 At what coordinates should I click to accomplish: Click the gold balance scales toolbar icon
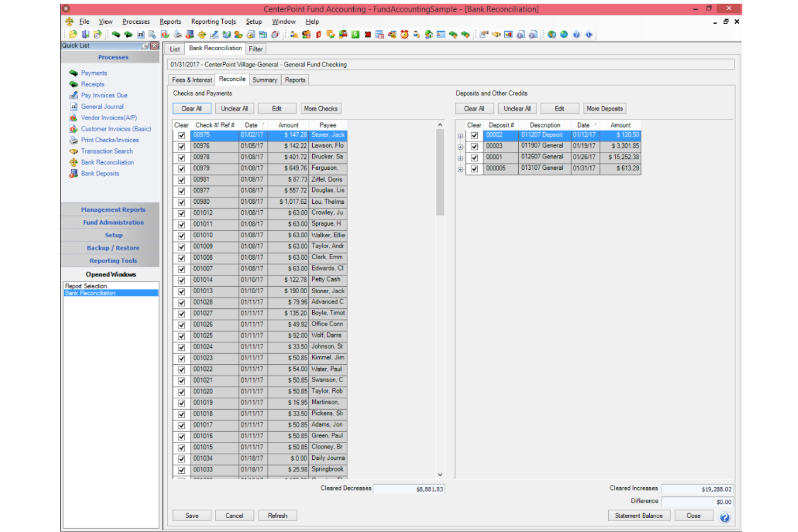coord(202,34)
